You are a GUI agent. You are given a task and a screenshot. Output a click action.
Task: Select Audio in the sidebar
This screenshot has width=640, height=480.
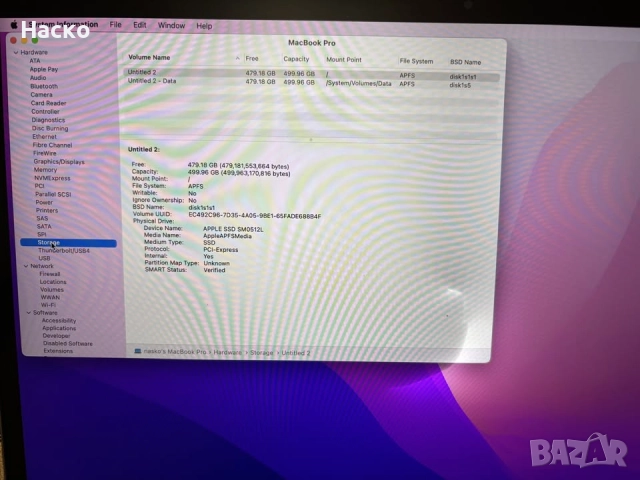(38, 78)
